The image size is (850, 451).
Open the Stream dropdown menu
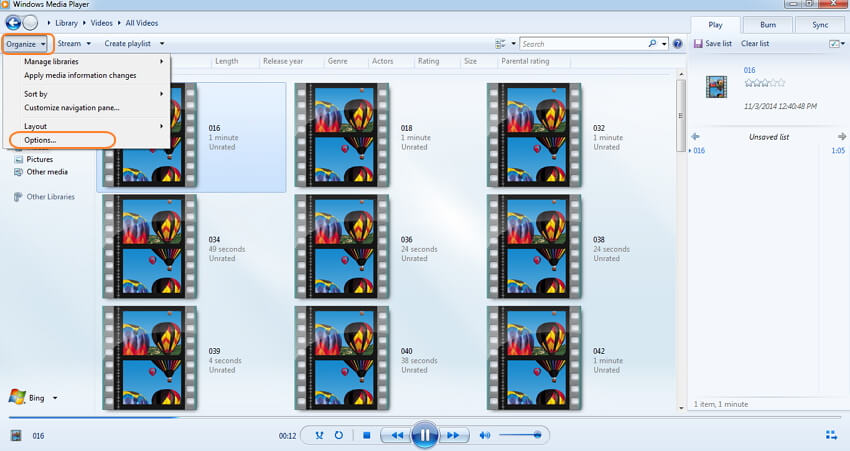click(74, 43)
